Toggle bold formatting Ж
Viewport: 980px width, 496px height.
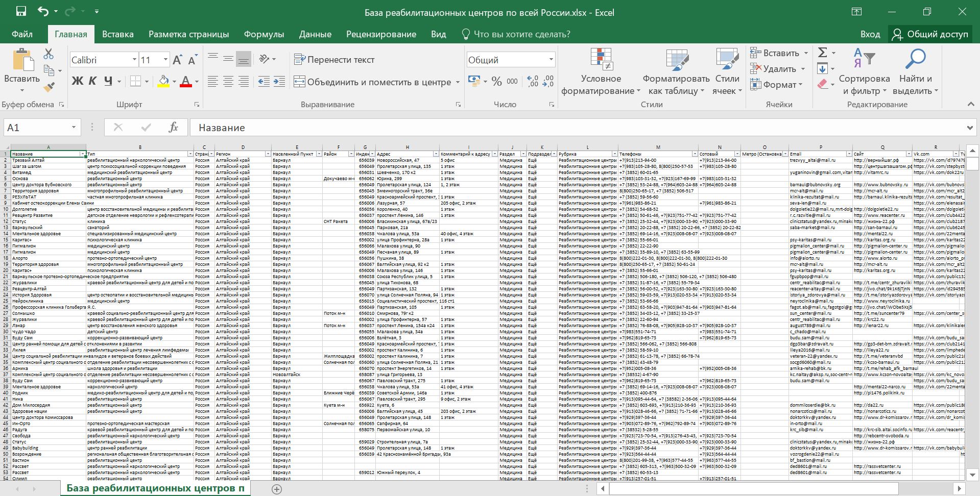pyautogui.click(x=77, y=81)
